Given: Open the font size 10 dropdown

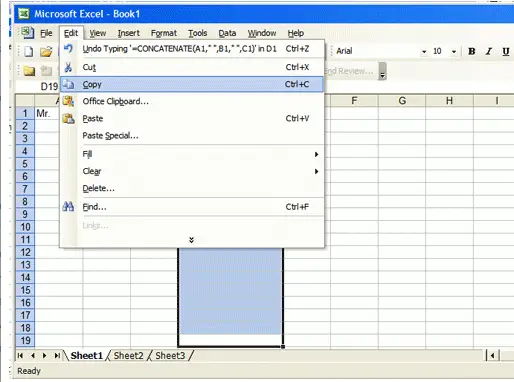Looking at the screenshot, I should tap(454, 51).
